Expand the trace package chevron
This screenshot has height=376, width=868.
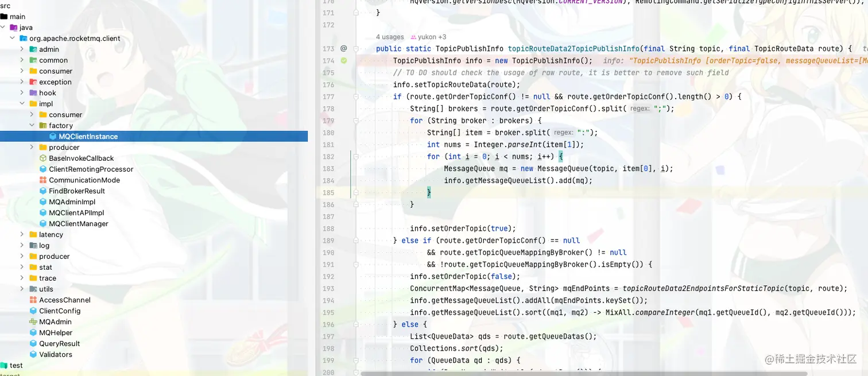[22, 278]
